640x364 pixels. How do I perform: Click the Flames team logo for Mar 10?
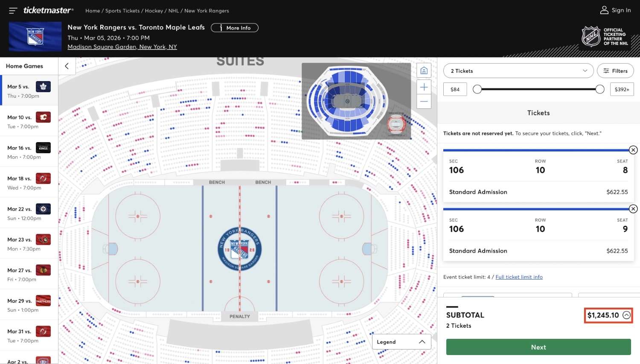tap(43, 117)
